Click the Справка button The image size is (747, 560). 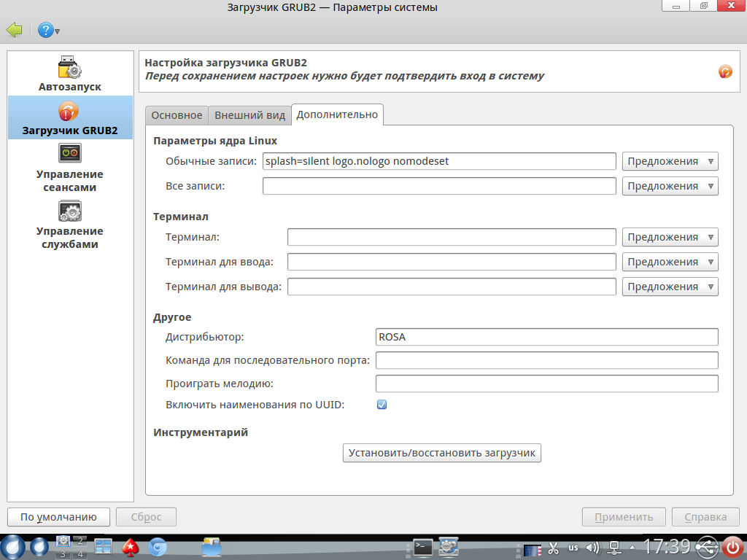coord(705,517)
